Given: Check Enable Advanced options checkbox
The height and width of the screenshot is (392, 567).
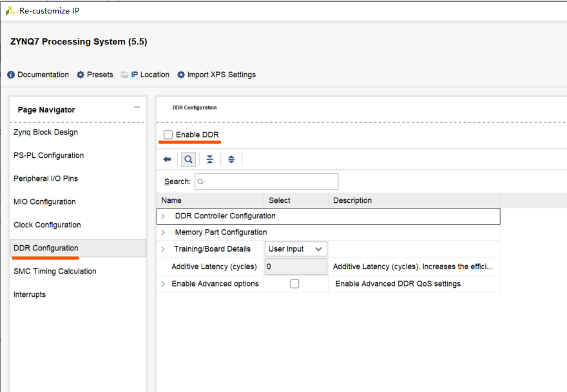Looking at the screenshot, I should 294,284.
